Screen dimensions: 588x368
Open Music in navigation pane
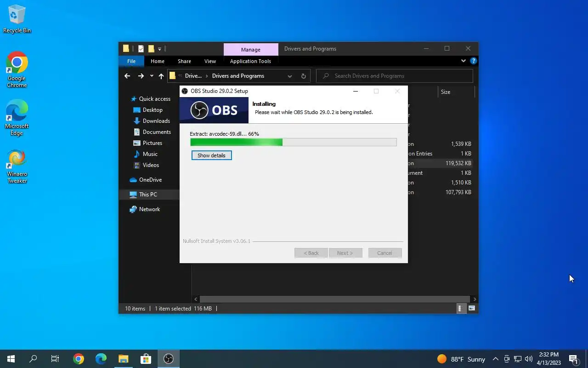click(146, 154)
